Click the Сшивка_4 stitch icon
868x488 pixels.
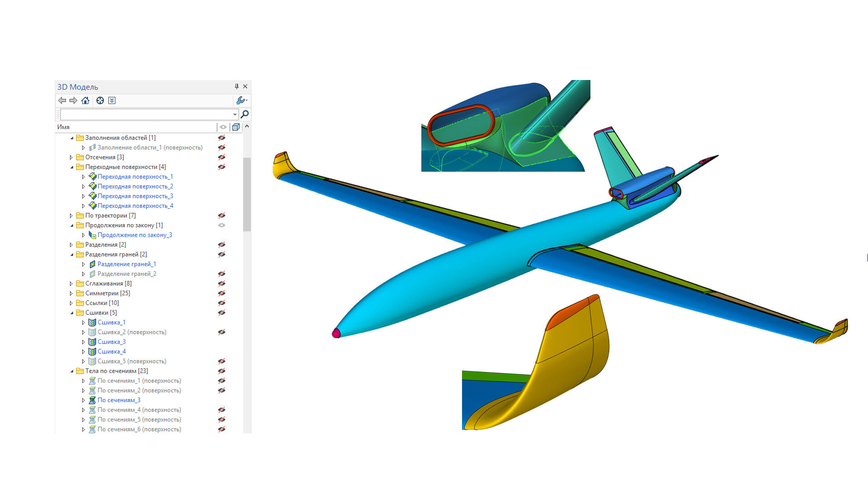pyautogui.click(x=92, y=352)
